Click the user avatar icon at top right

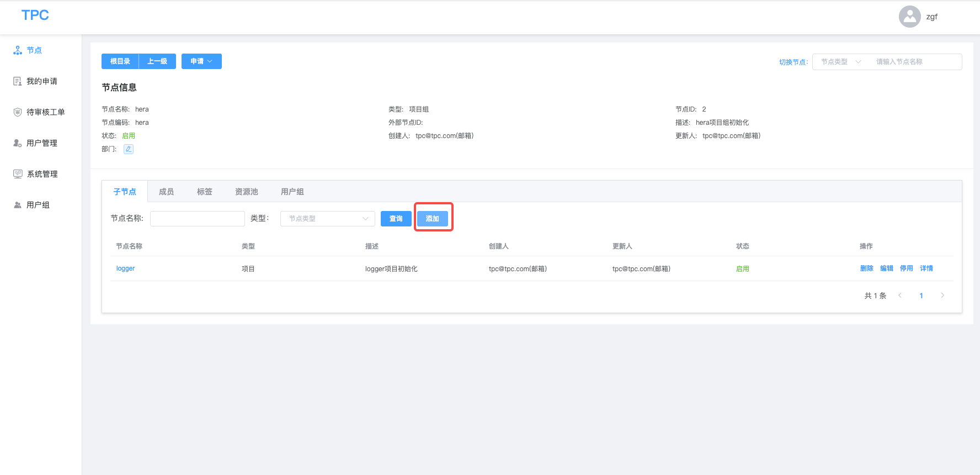[x=910, y=17]
